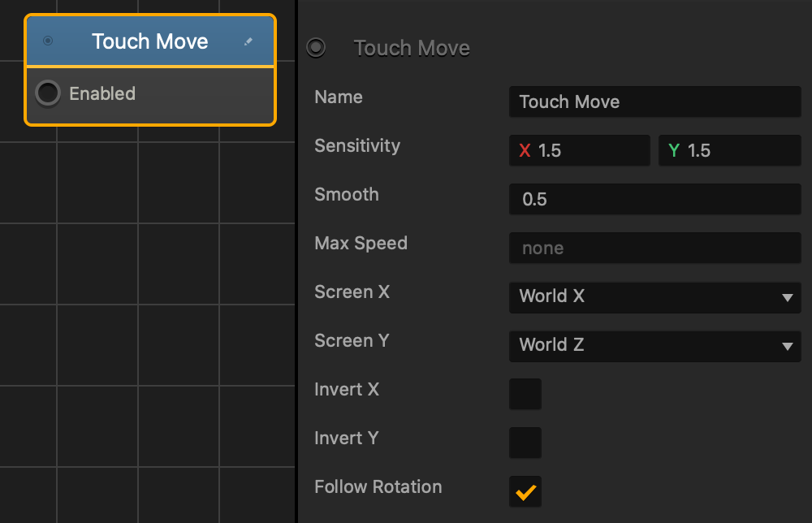The height and width of the screenshot is (523, 812).
Task: Click the Enabled label on the node
Action: coord(101,93)
